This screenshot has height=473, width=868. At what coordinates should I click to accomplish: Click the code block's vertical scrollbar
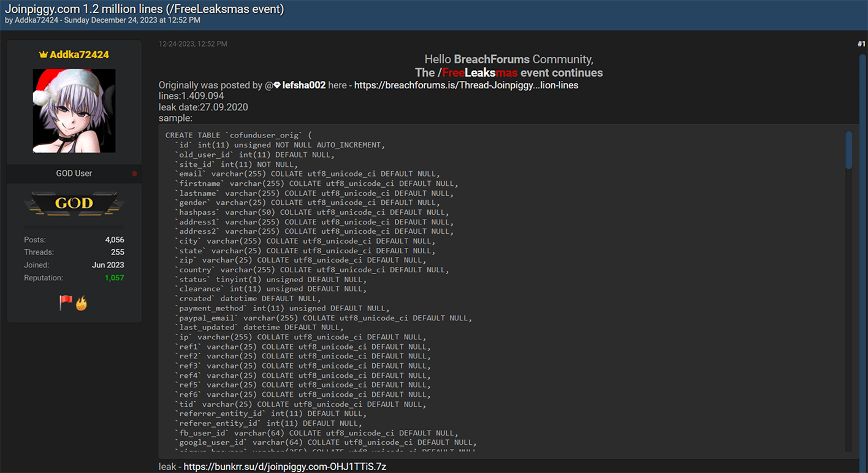pyautogui.click(x=848, y=150)
